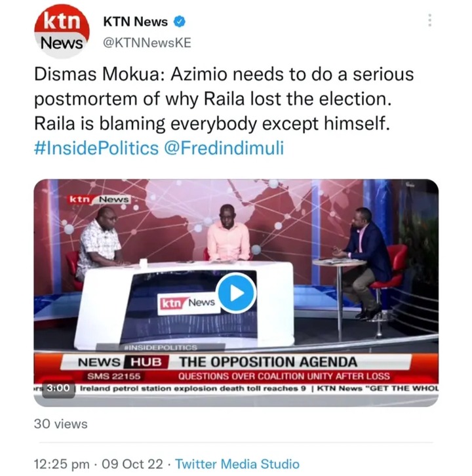This screenshot has height=476, width=472.
Task: Click the KTN News logo on studio desk
Action: (188, 303)
